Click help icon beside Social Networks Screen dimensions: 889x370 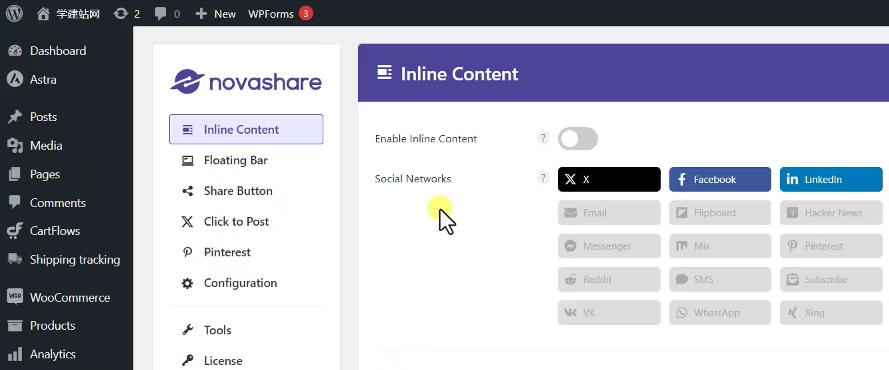(x=543, y=178)
